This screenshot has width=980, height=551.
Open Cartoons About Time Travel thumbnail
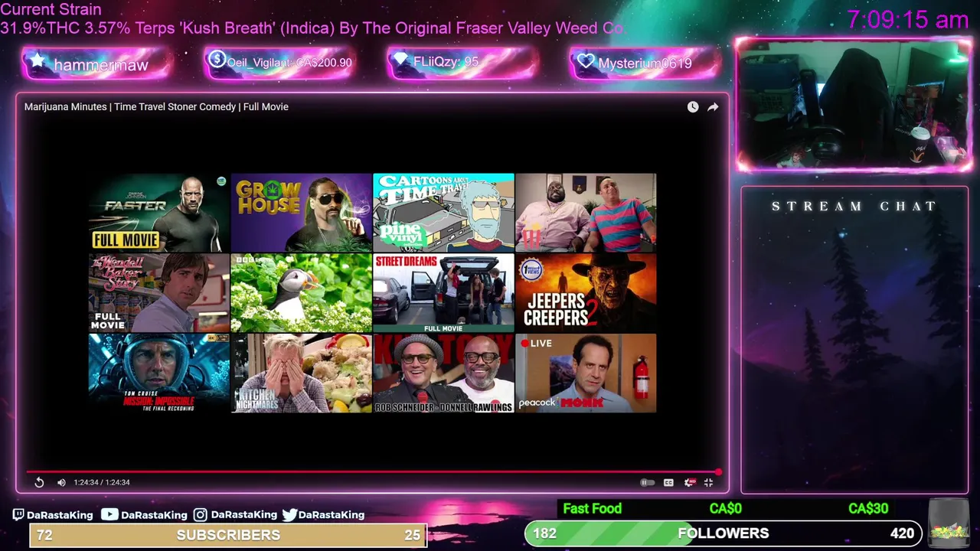443,213
